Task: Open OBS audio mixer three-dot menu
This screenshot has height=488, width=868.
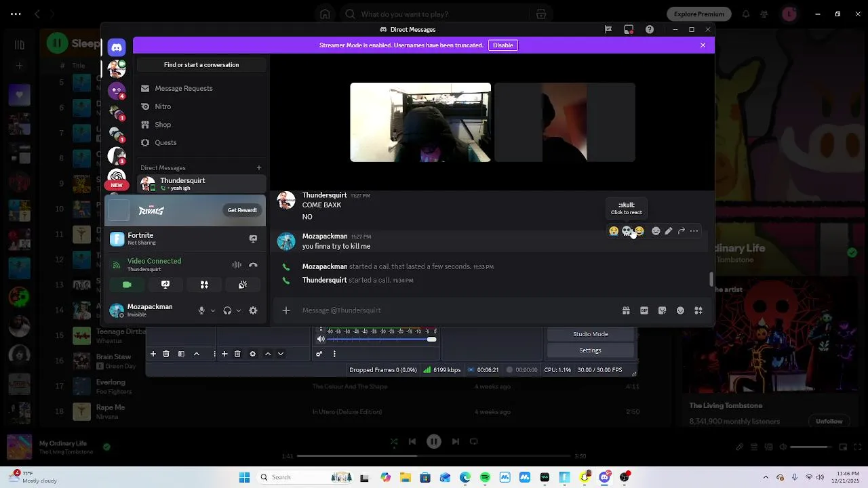Action: 334,354
